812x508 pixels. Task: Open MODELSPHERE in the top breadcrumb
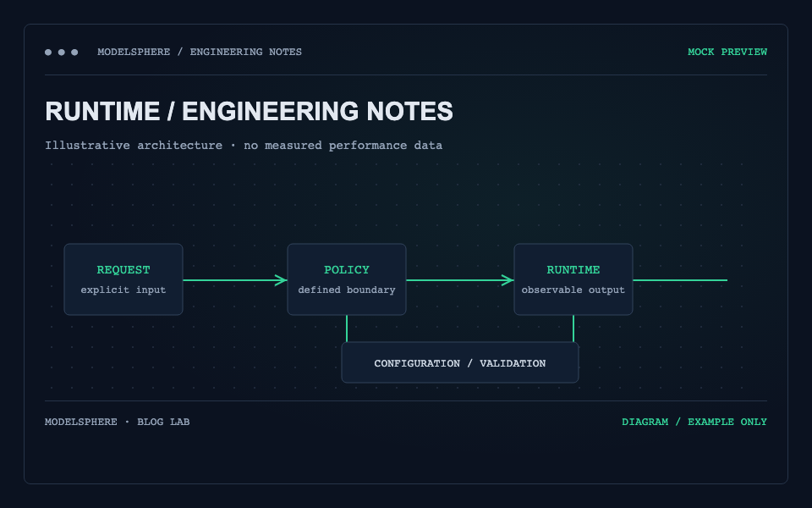coord(134,52)
